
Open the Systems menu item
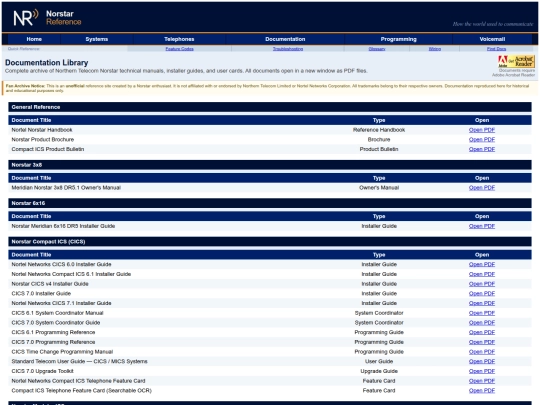97,39
